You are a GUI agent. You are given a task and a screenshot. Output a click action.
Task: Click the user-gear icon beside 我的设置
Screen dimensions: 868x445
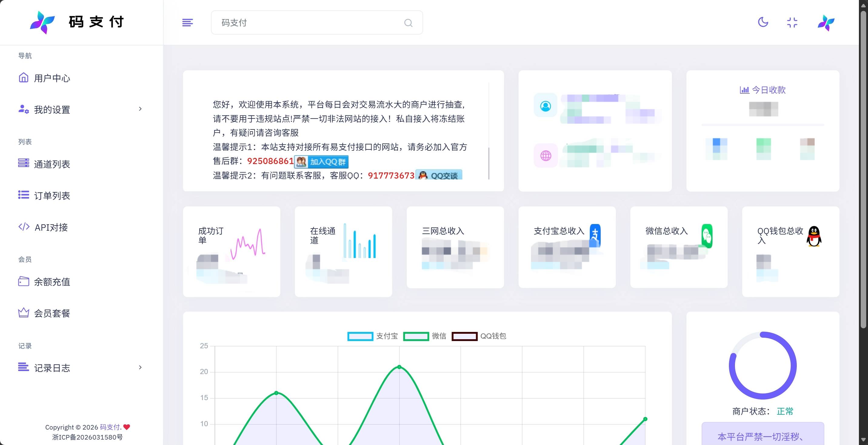point(24,109)
